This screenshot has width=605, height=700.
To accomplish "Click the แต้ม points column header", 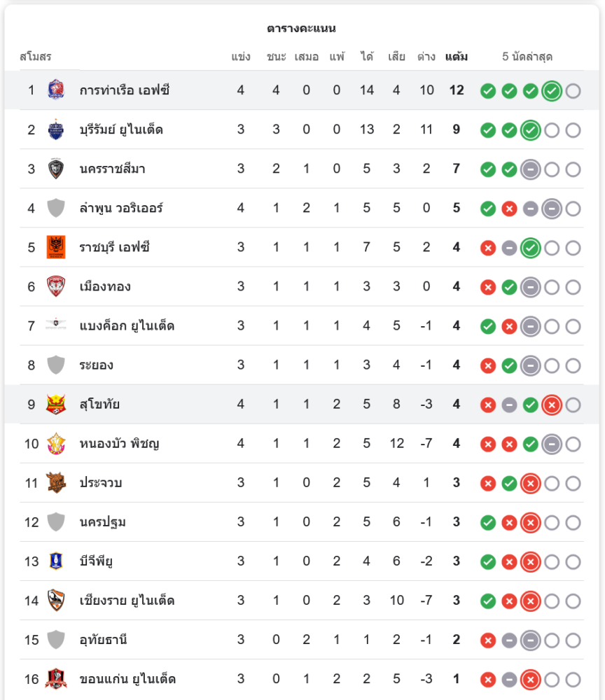I will tap(457, 57).
